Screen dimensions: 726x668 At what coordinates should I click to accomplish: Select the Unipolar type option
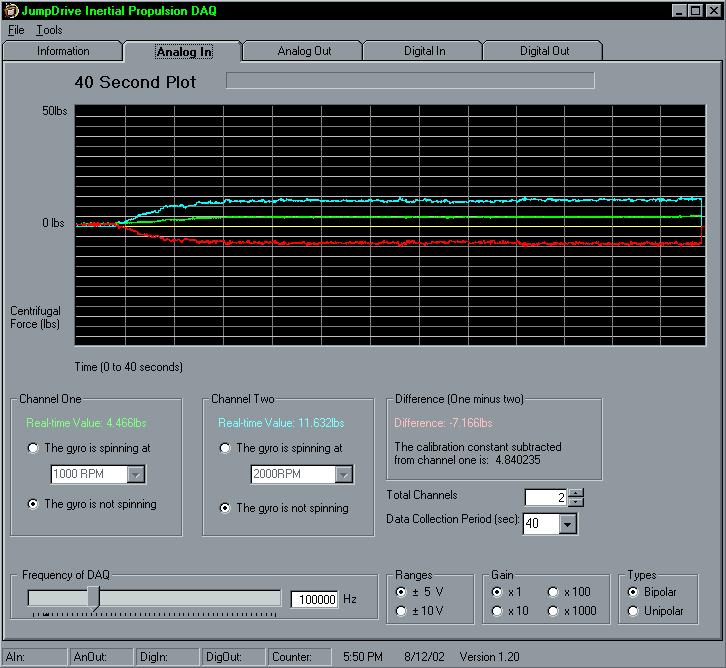[x=634, y=611]
